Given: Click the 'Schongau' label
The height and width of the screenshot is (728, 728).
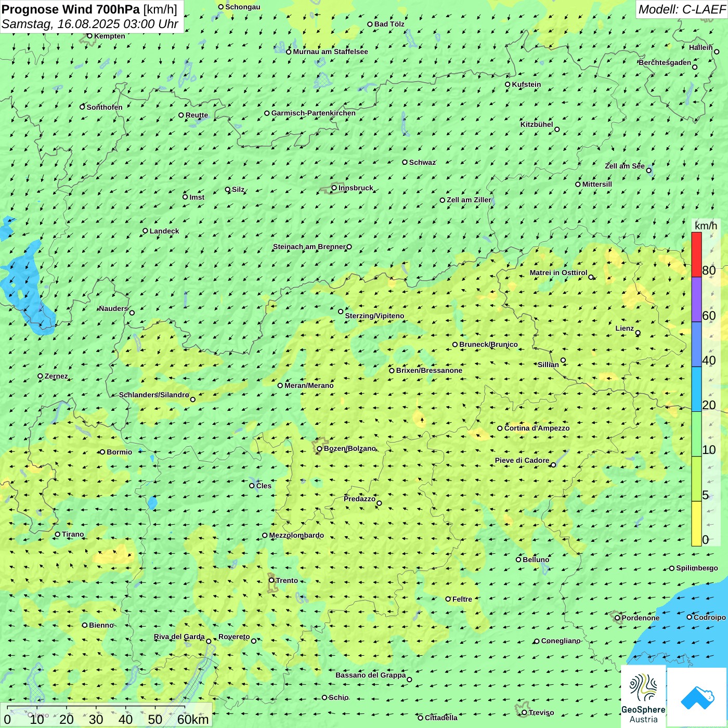Looking at the screenshot, I should [242, 7].
